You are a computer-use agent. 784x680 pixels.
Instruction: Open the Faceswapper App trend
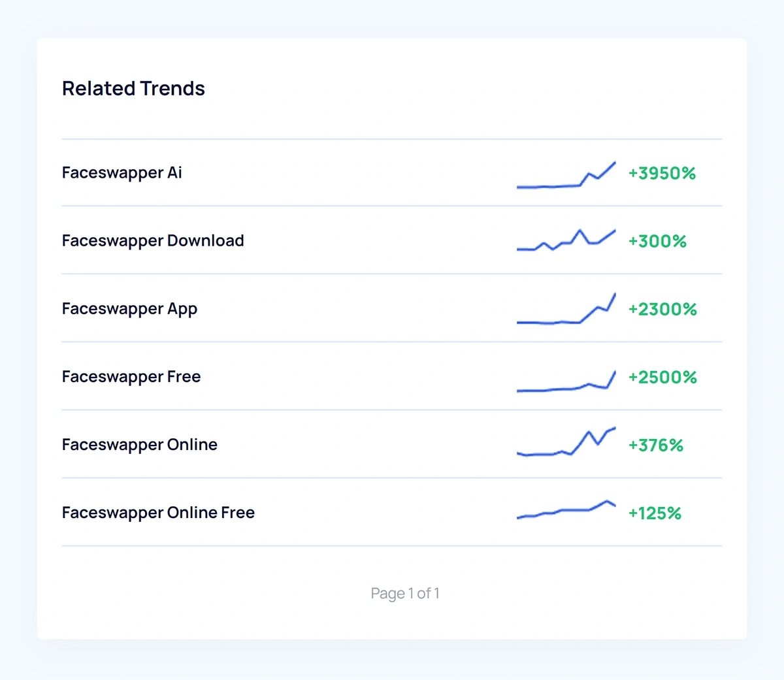pyautogui.click(x=129, y=308)
